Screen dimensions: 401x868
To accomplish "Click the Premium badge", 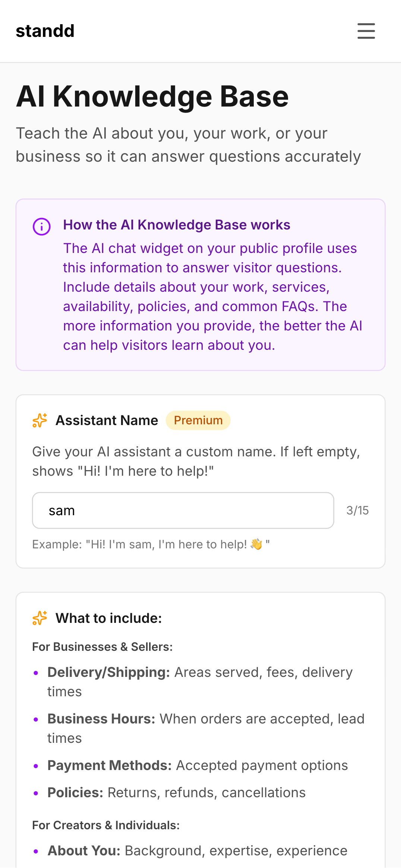I will click(198, 420).
